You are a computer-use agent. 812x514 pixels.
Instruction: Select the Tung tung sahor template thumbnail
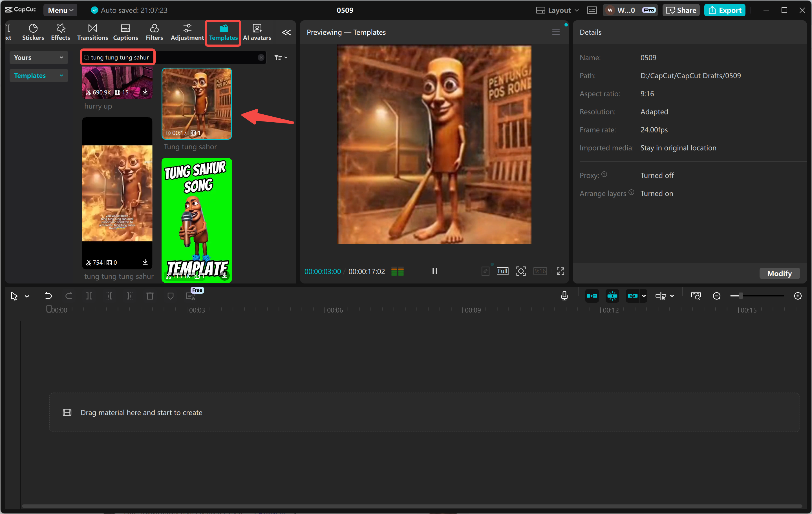pyautogui.click(x=197, y=103)
